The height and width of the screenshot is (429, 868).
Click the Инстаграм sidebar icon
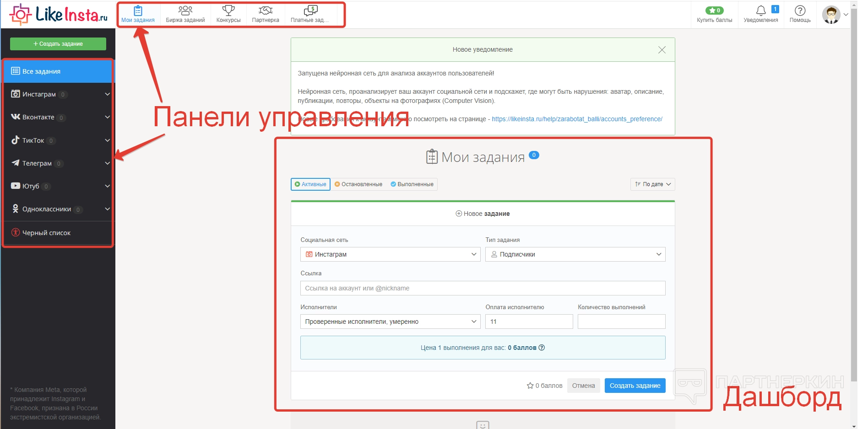tap(16, 94)
